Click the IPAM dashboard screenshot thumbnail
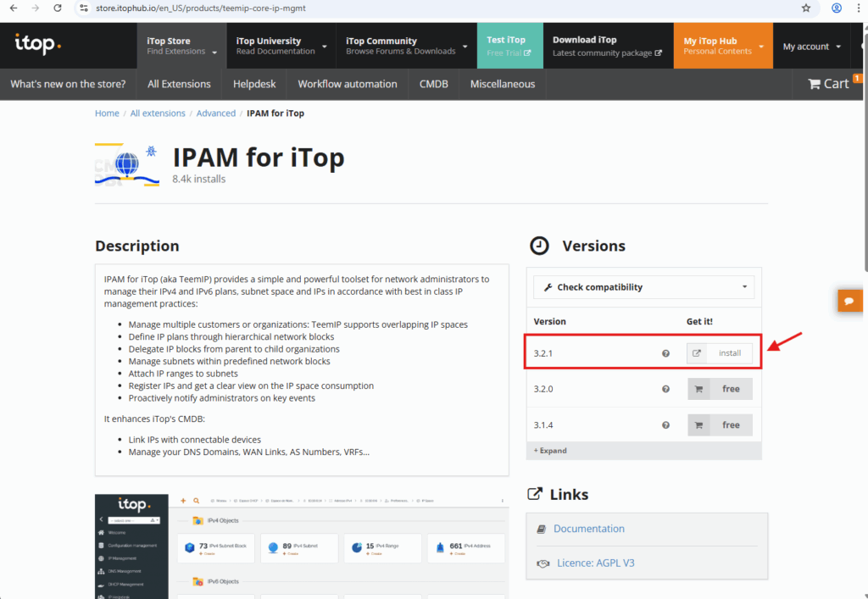 pyautogui.click(x=301, y=546)
